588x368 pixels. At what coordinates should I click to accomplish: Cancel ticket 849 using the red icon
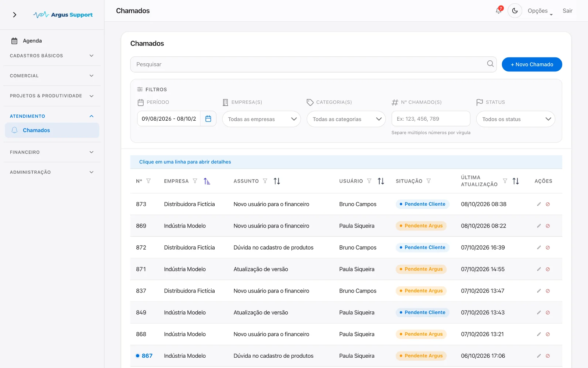click(548, 312)
